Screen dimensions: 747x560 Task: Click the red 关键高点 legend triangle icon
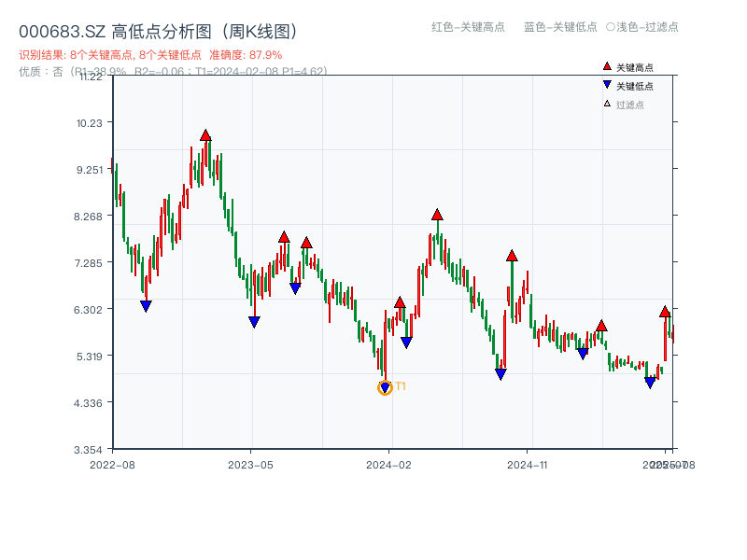click(607, 66)
